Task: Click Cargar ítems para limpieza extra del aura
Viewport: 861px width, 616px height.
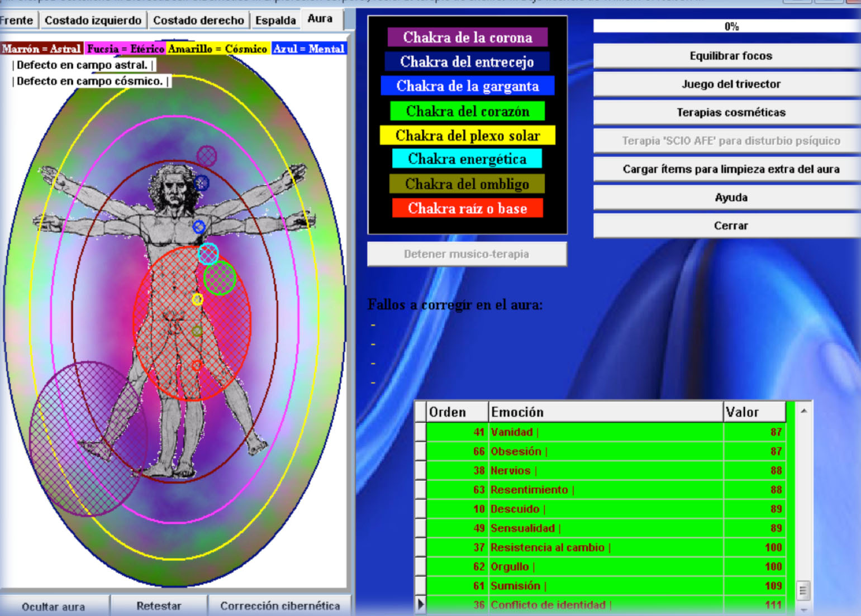Action: click(730, 169)
